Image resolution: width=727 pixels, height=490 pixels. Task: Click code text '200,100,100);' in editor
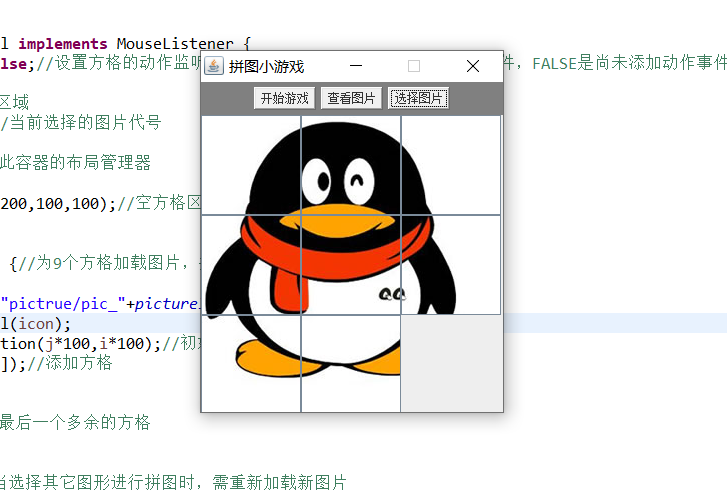(x=58, y=204)
